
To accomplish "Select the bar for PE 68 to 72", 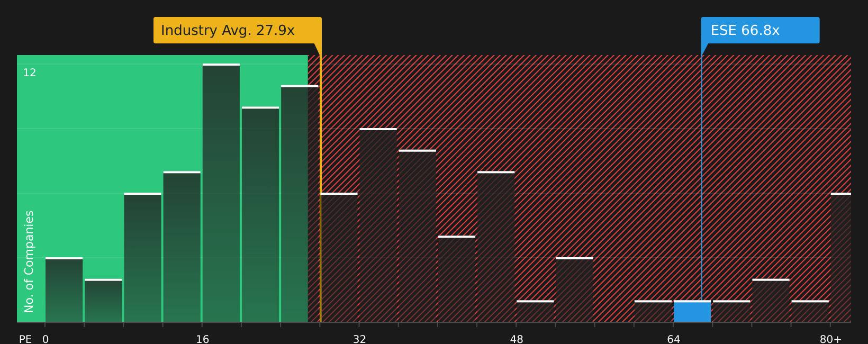I will tap(731, 312).
